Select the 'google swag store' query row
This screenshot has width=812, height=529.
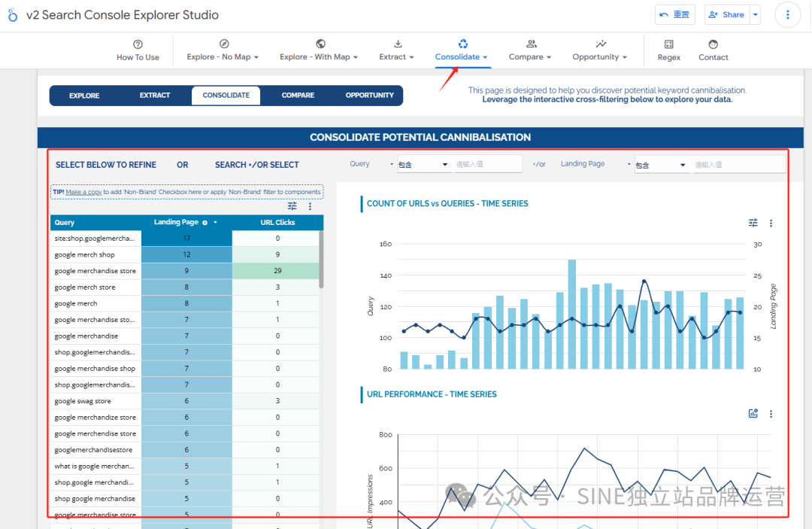pyautogui.click(x=186, y=401)
